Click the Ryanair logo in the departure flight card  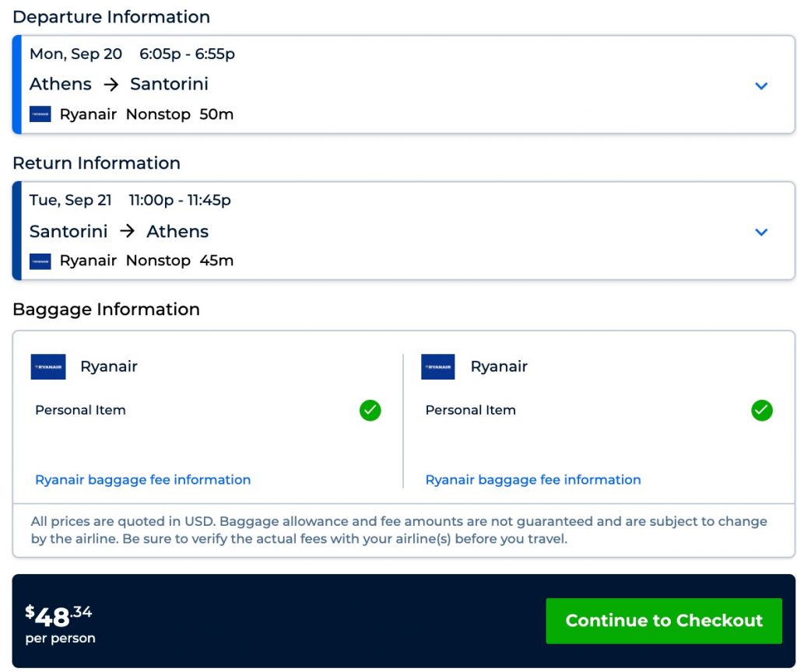coord(40,114)
